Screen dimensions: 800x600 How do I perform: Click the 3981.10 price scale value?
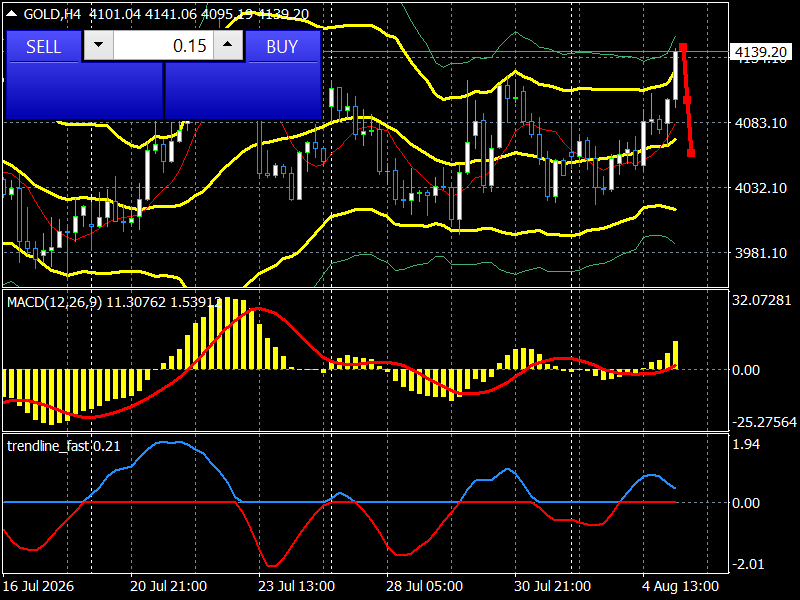(x=761, y=253)
